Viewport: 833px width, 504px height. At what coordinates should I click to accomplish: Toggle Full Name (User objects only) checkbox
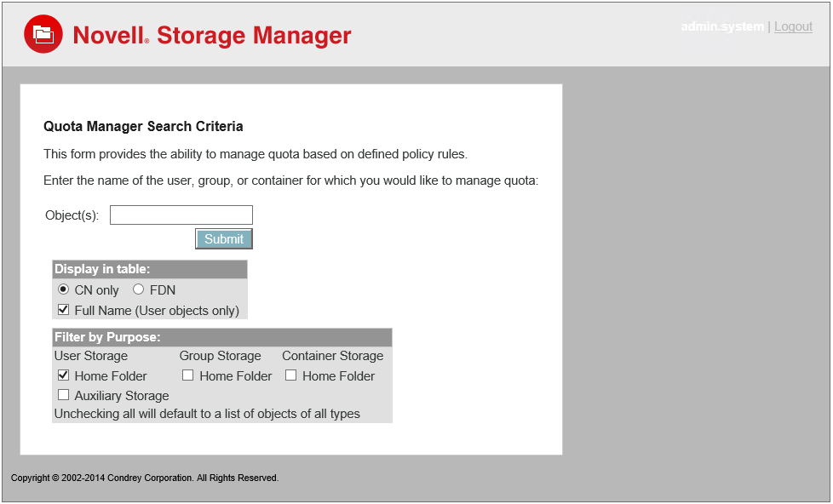(63, 310)
